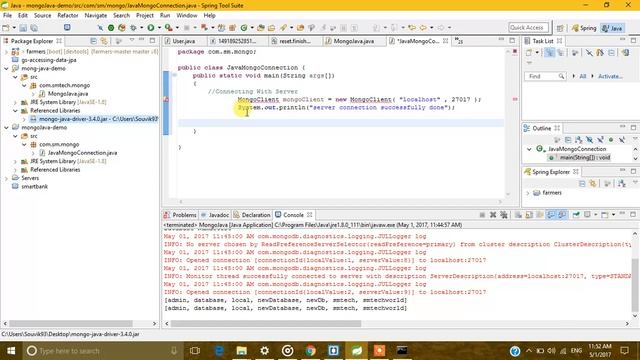Click the green Run button in toolbar
640x360 pixels.
click(151, 28)
